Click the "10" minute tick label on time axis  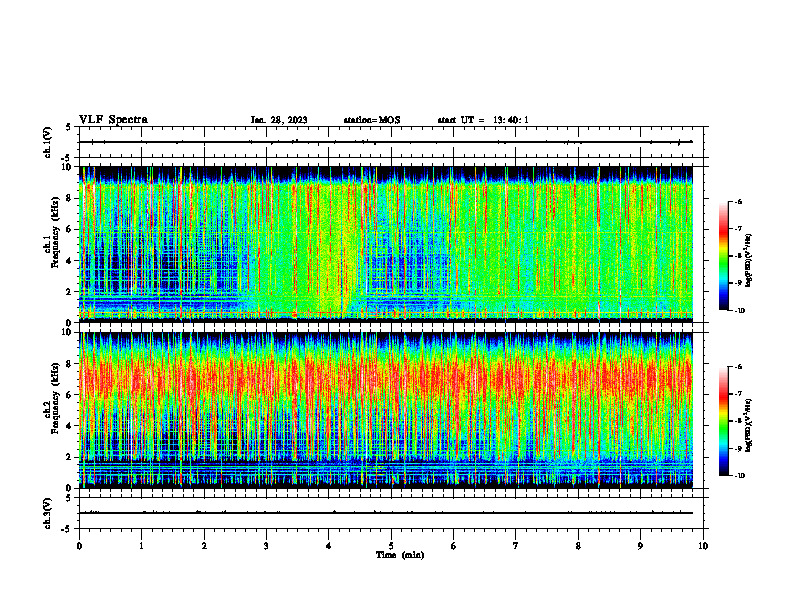tap(703, 546)
